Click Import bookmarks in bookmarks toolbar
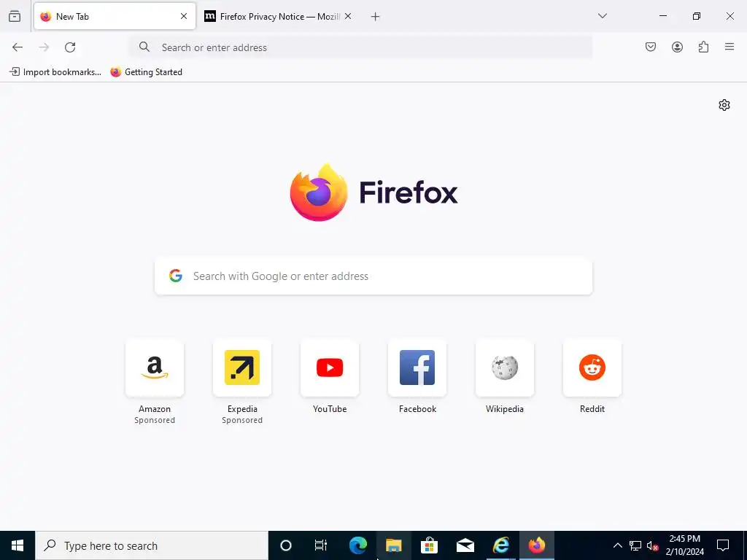Image resolution: width=747 pixels, height=560 pixels. pos(55,72)
